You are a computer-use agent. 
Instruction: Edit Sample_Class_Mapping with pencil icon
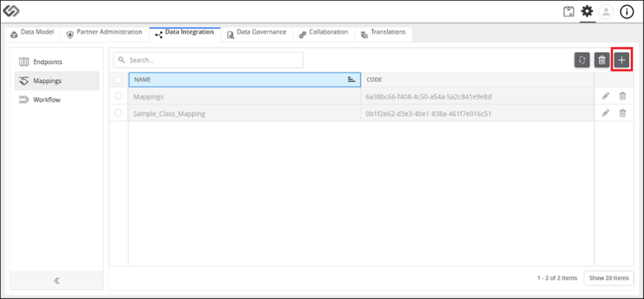tap(605, 113)
